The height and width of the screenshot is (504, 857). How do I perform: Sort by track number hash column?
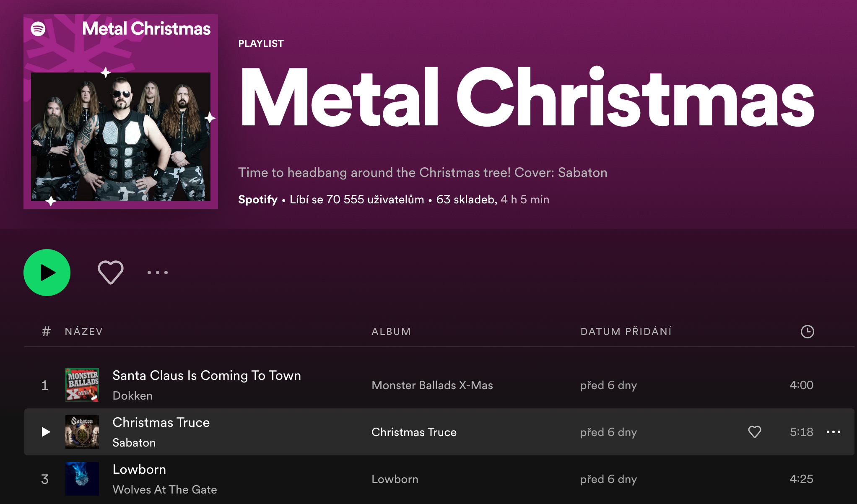46,332
